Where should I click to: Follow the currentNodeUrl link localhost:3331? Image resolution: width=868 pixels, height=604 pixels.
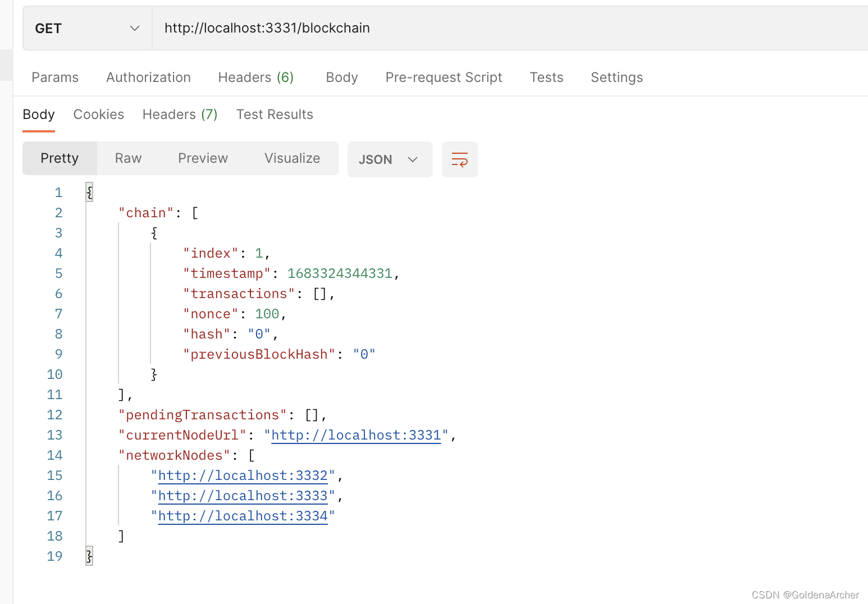coord(356,435)
